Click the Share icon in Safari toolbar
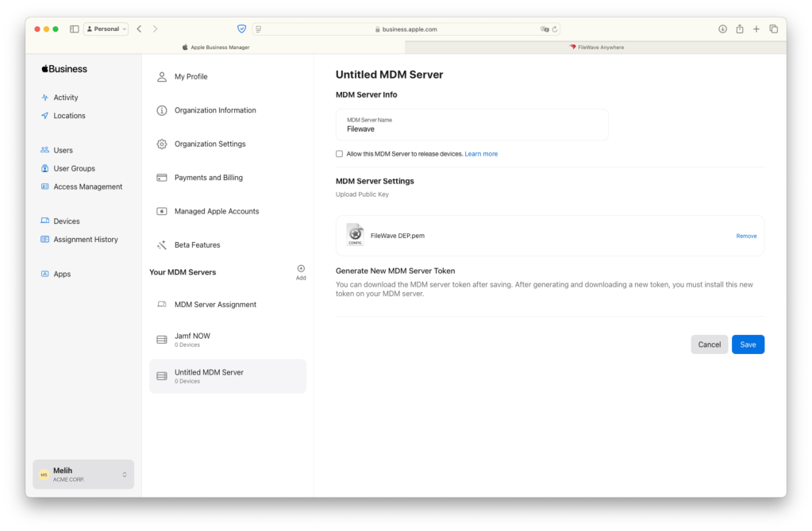The image size is (812, 531). [x=739, y=29]
